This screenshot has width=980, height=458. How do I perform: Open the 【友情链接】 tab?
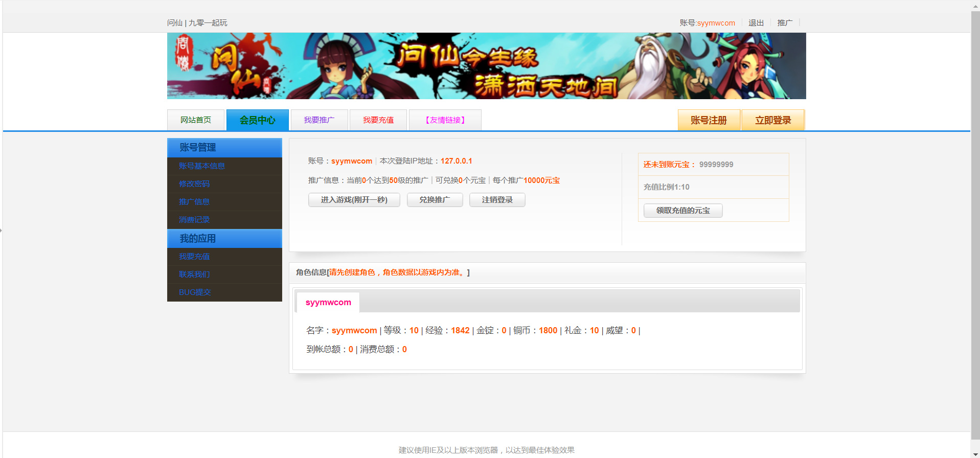tap(445, 120)
